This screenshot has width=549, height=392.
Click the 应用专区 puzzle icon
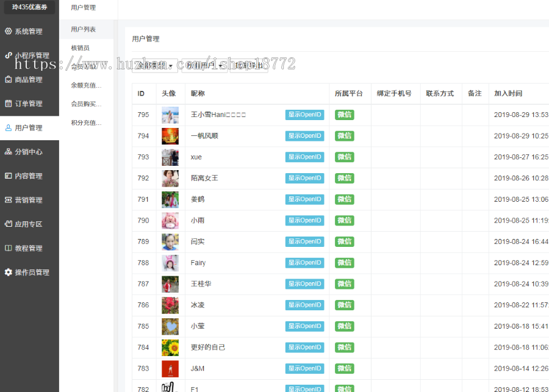(x=8, y=224)
